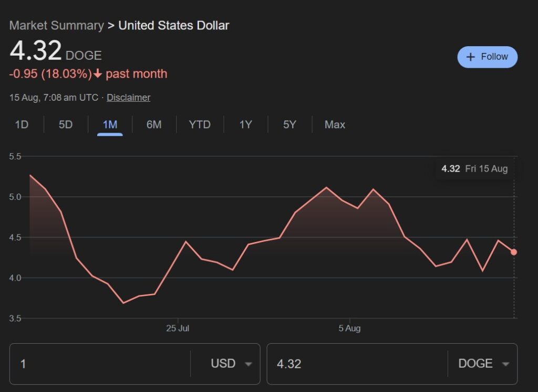Click the 3.5 y-axis label
Image resolution: width=538 pixels, height=392 pixels.
tap(15, 319)
